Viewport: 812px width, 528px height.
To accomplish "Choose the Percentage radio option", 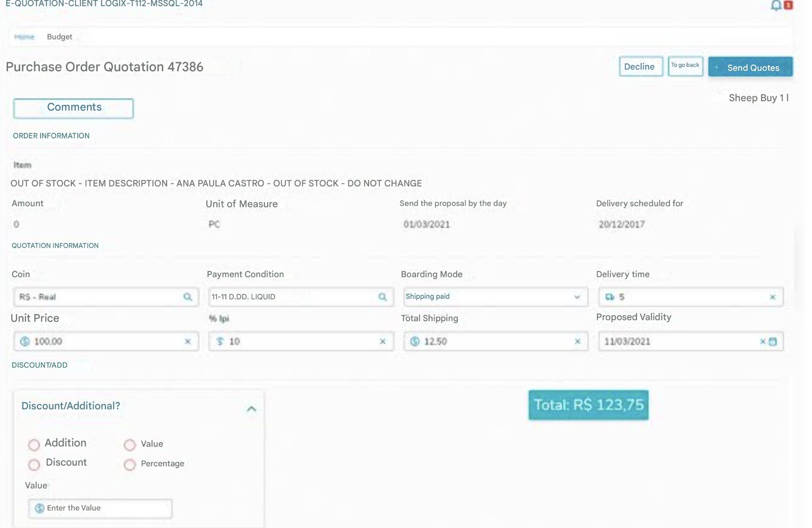I will (130, 464).
